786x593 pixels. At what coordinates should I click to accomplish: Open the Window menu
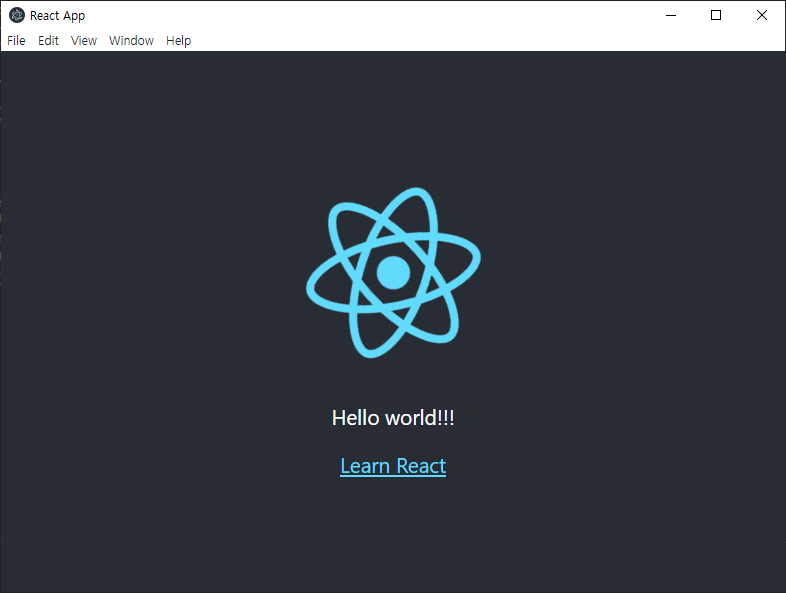[x=131, y=41]
